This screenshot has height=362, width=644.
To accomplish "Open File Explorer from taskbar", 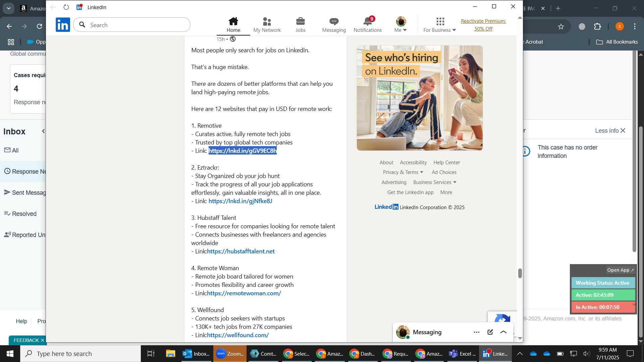I will (x=170, y=354).
